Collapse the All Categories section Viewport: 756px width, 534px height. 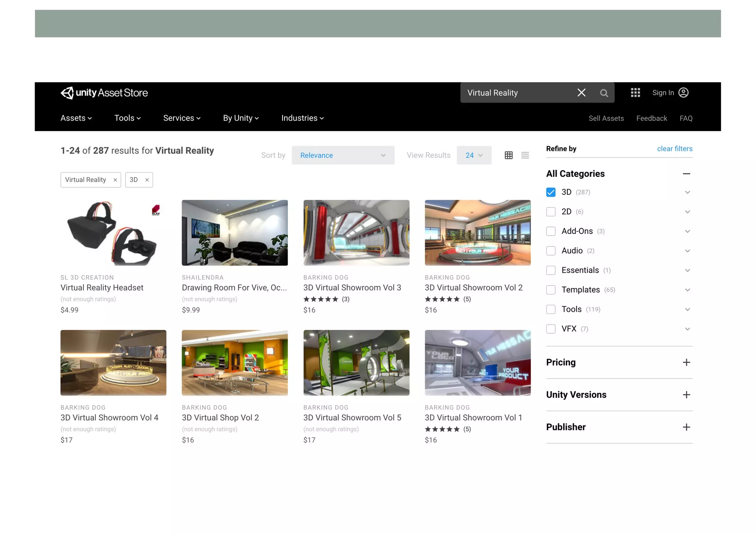point(686,174)
